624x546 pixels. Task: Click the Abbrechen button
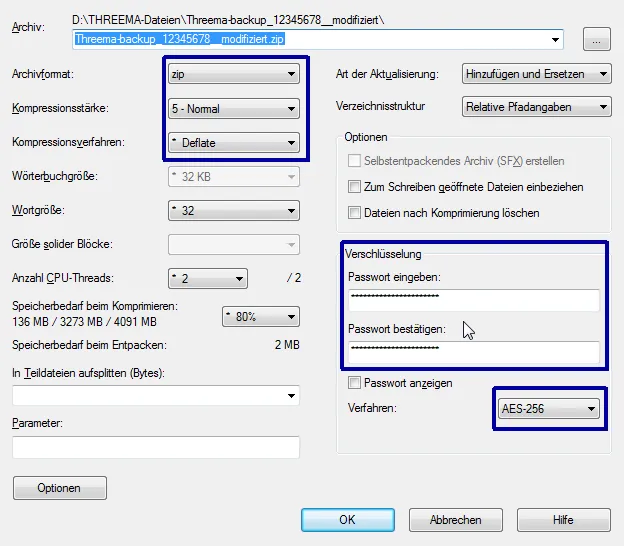point(455,520)
